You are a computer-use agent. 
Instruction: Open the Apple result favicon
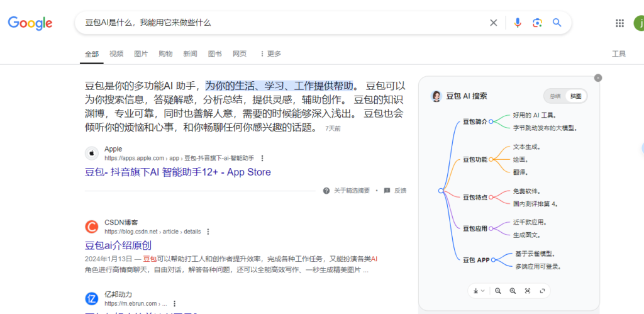pyautogui.click(x=92, y=154)
